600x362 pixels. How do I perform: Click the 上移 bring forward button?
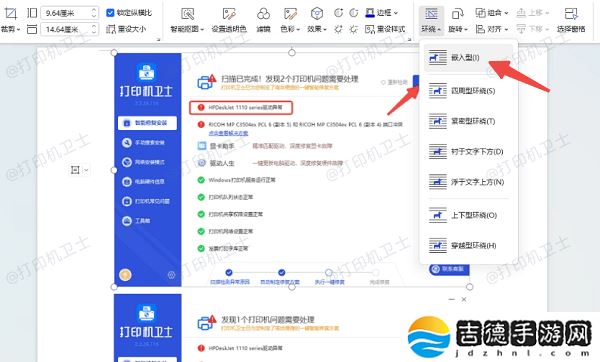533,13
